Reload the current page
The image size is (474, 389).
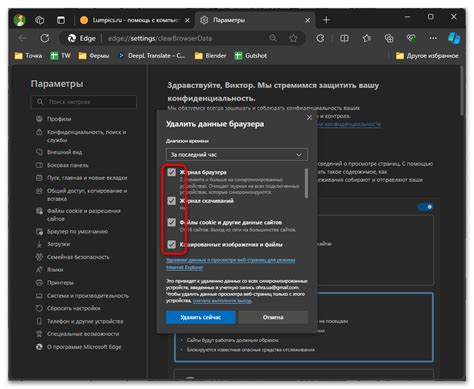[45, 38]
